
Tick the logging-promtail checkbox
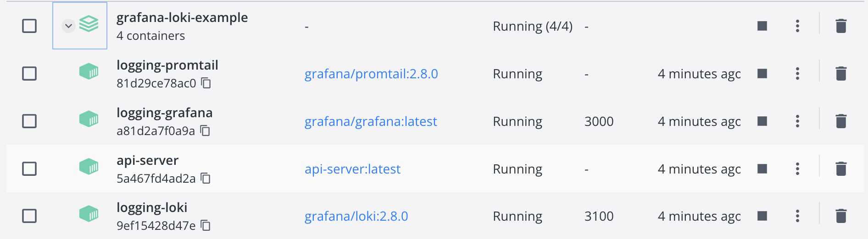(x=29, y=73)
